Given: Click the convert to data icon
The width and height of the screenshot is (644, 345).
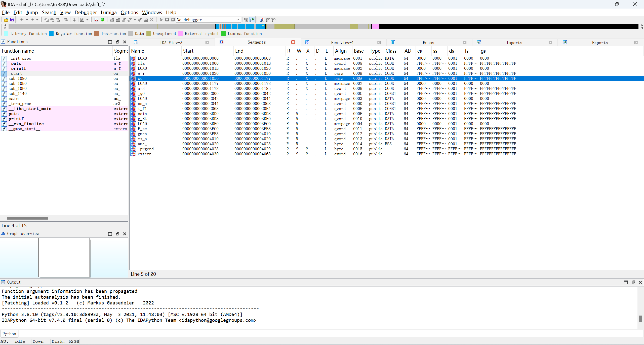Looking at the screenshot, I should click(x=118, y=20).
